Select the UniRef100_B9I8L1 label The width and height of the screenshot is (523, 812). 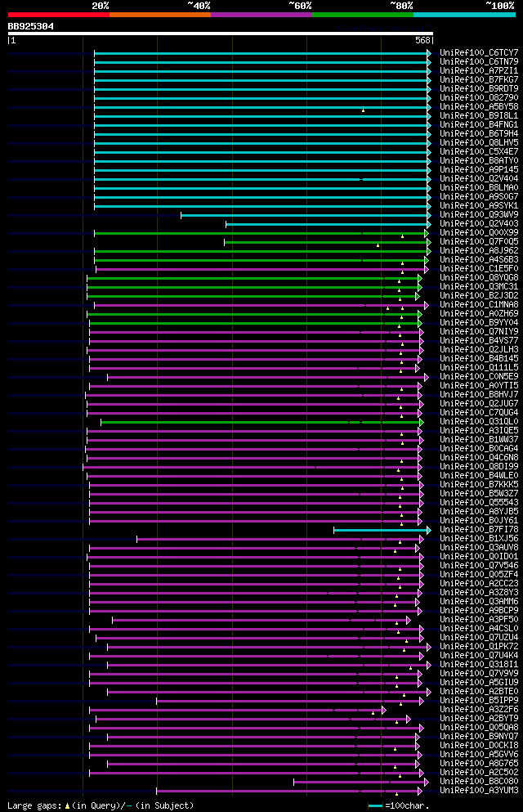click(x=479, y=115)
